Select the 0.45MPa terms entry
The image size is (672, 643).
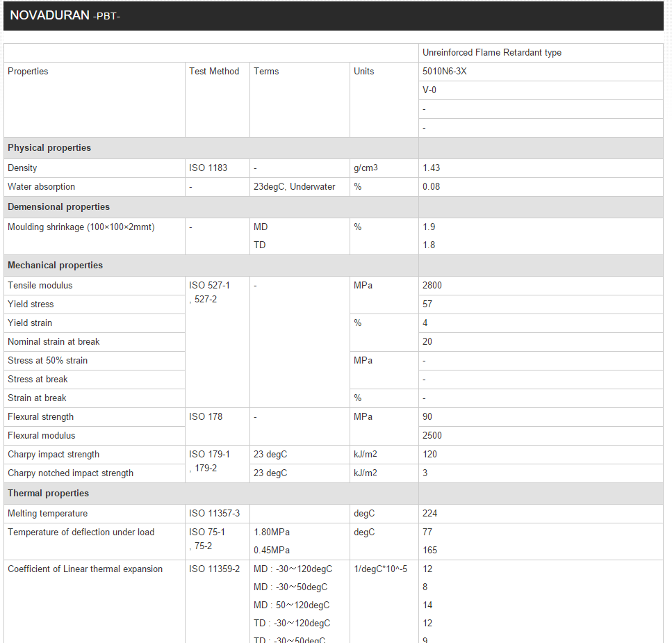(x=271, y=550)
